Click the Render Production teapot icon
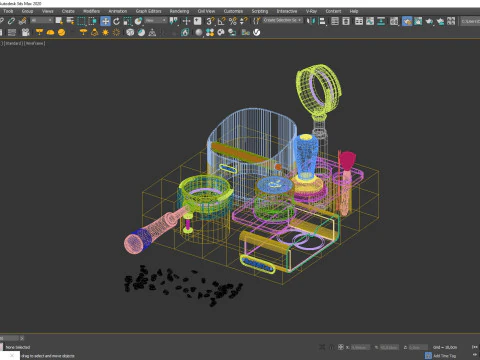This screenshot has width=480, height=360. (429, 21)
